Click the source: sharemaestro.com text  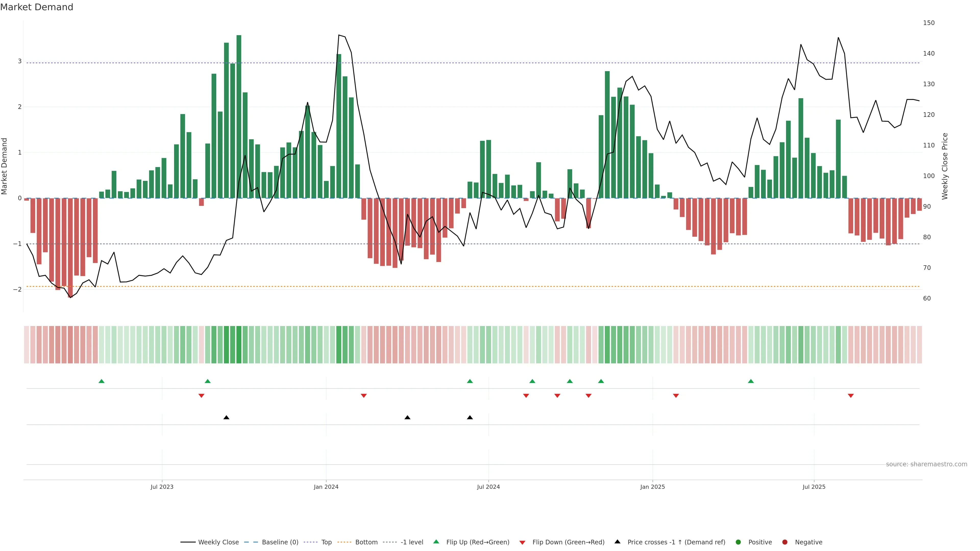pos(926,464)
